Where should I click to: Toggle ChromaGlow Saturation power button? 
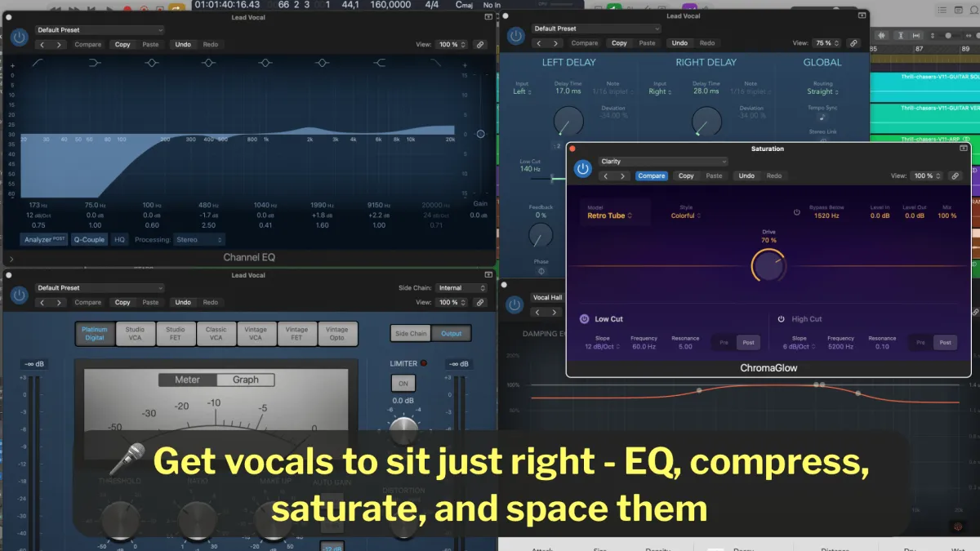pos(582,168)
